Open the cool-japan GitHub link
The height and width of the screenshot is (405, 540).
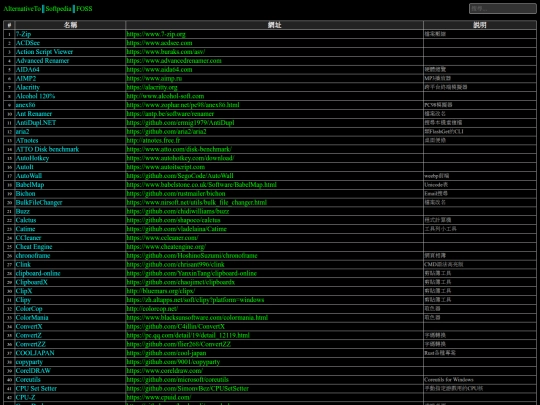click(x=166, y=353)
